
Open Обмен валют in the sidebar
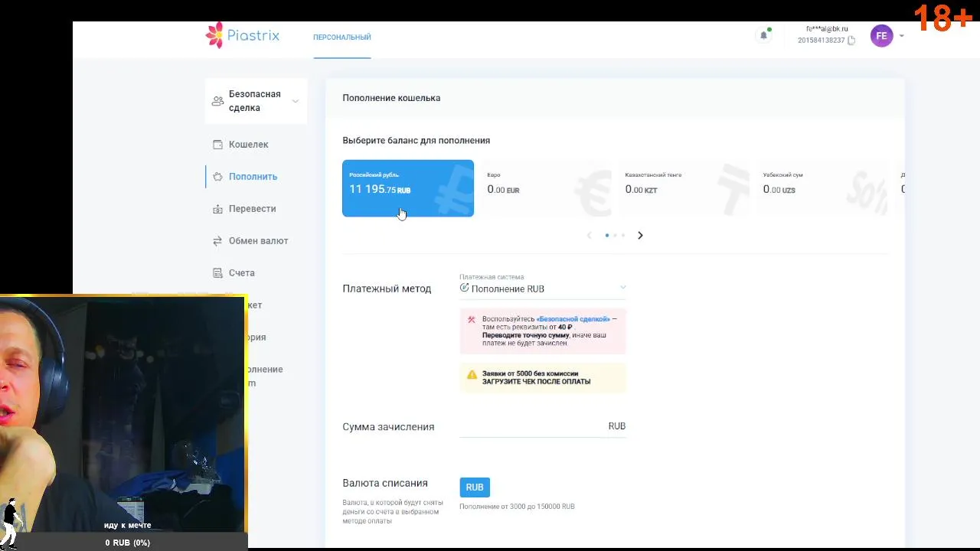click(x=258, y=241)
